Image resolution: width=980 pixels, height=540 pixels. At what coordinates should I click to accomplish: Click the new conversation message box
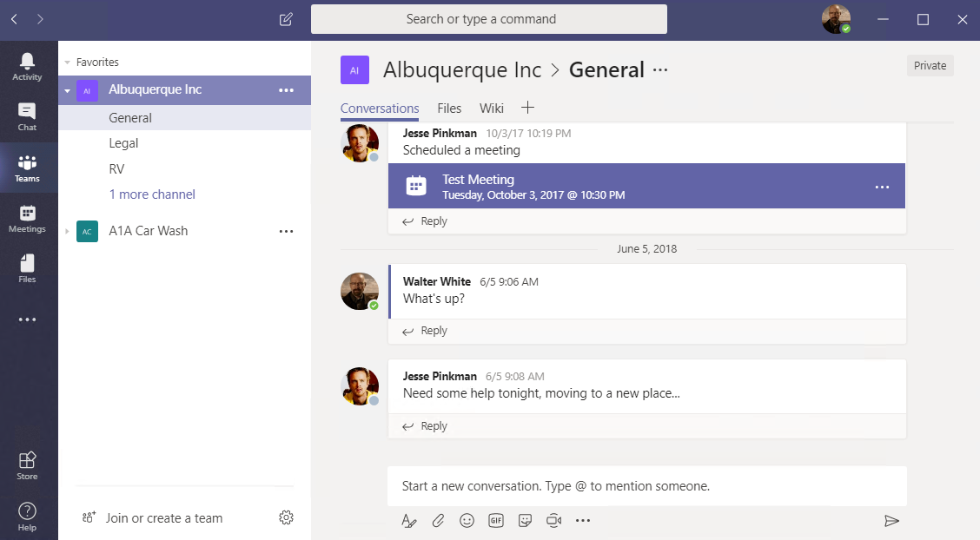click(x=647, y=486)
